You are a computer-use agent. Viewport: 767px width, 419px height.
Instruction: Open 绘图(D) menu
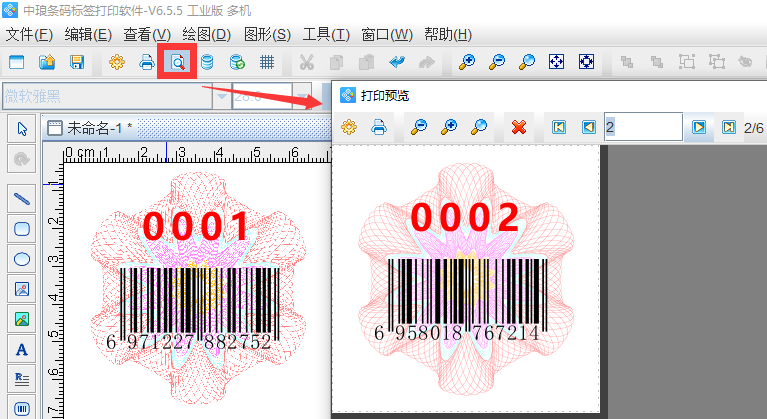[206, 35]
